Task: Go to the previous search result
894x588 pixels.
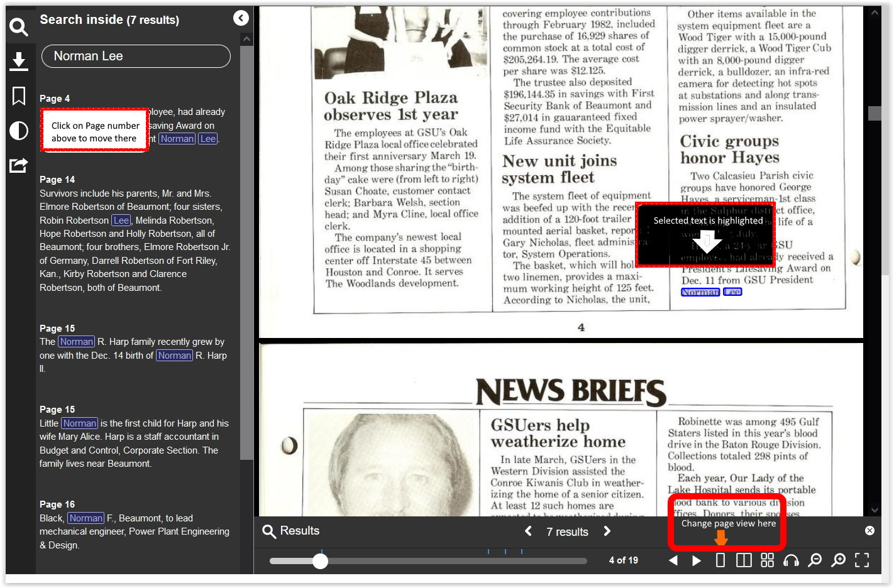Action: pos(528,531)
